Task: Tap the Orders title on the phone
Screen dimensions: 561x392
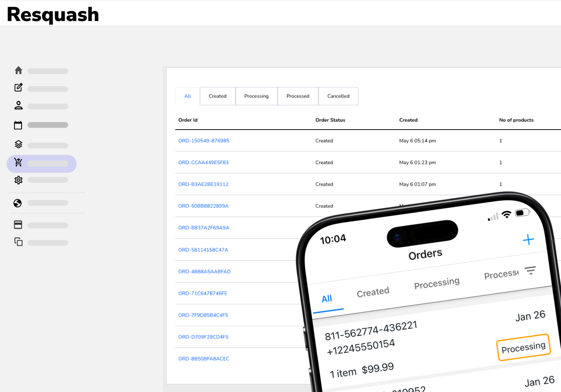Action: [425, 254]
